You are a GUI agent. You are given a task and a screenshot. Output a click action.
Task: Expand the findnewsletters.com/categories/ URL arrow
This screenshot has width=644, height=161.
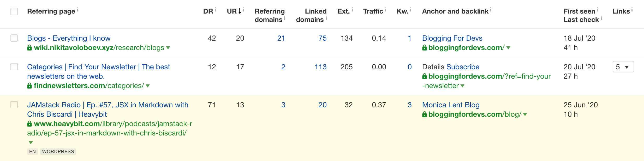[x=148, y=86]
